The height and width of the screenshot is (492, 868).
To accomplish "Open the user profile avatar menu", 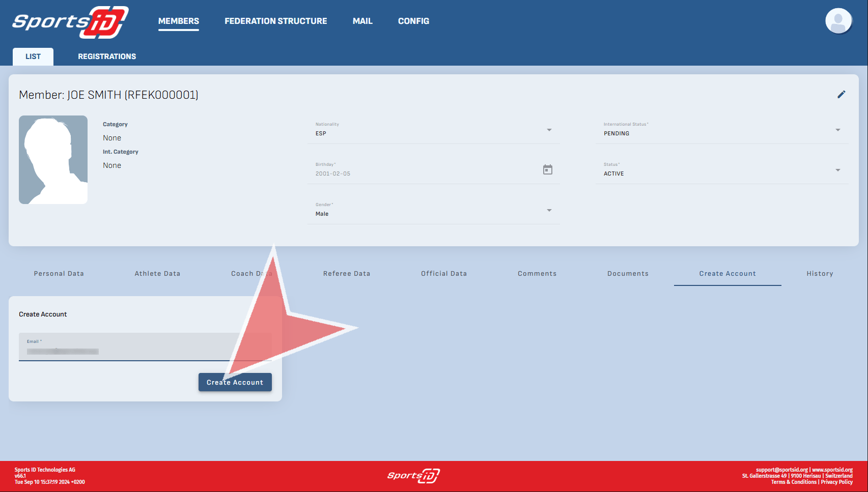I will click(x=838, y=21).
